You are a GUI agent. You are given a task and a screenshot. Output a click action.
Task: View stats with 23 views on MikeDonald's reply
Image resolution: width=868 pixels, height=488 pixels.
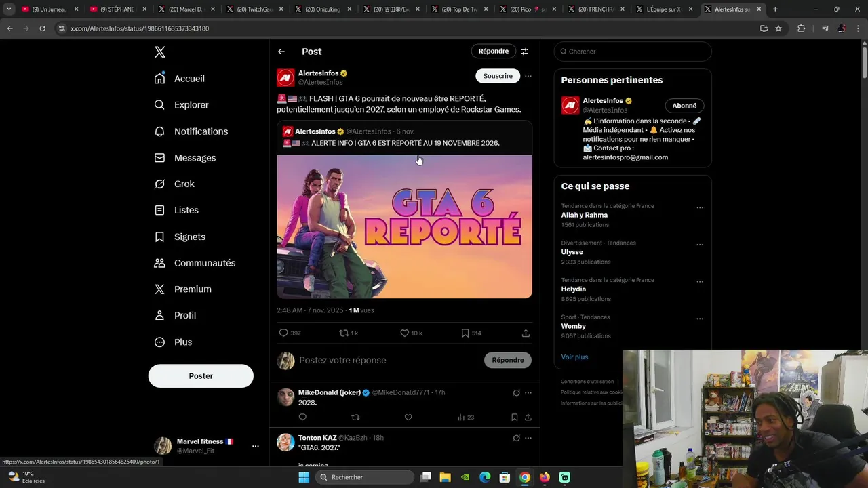pyautogui.click(x=466, y=418)
